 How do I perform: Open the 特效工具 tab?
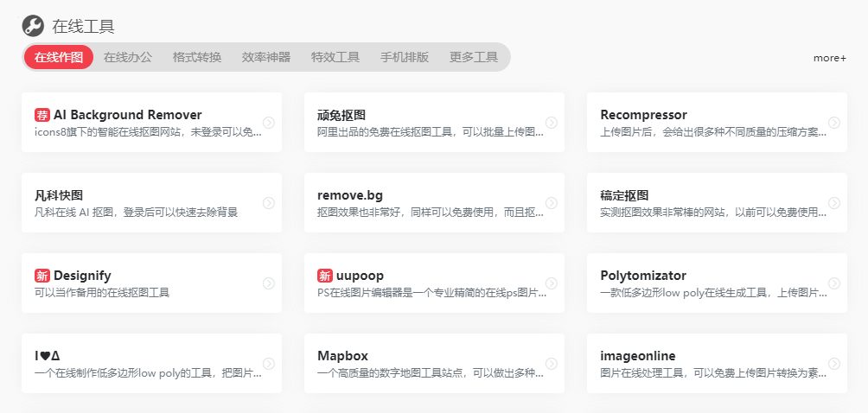tap(335, 57)
